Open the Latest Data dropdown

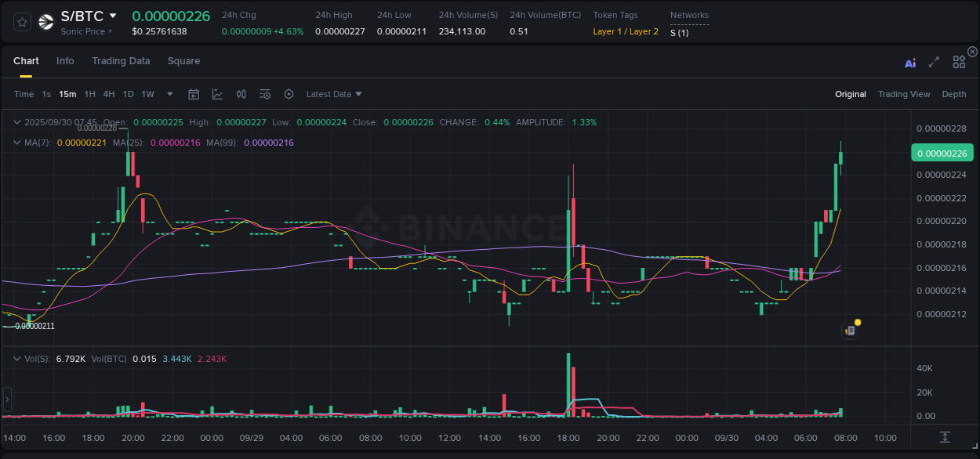(x=334, y=94)
